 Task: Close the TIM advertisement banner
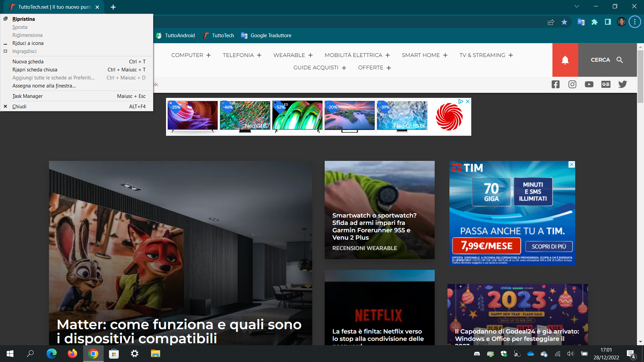tap(572, 164)
